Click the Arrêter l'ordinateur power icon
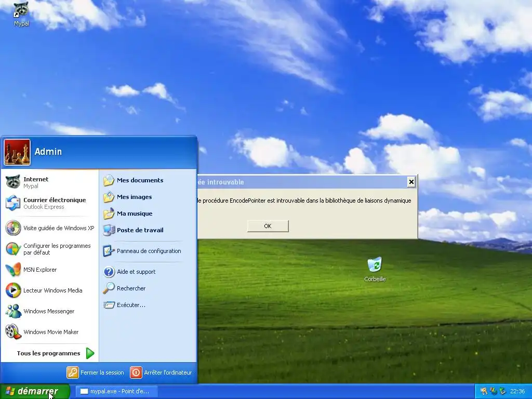 [x=136, y=373]
